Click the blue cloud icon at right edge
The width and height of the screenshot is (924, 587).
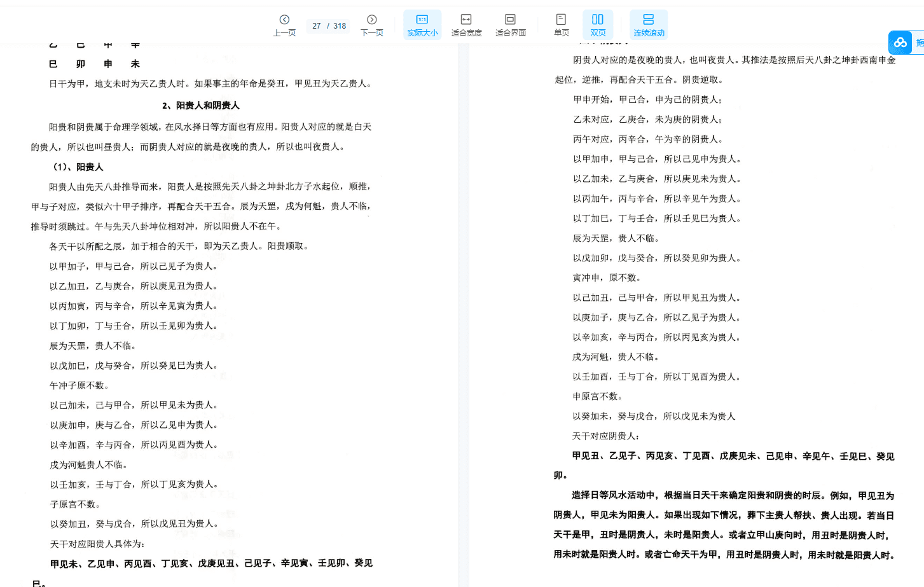tap(900, 43)
